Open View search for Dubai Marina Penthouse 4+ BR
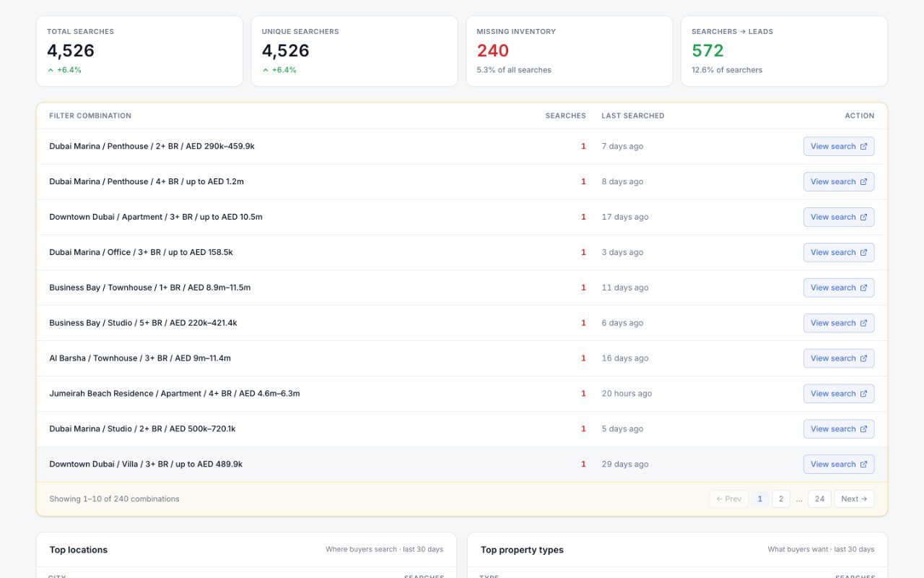Screen dimensions: 924x578 [x=839, y=182]
